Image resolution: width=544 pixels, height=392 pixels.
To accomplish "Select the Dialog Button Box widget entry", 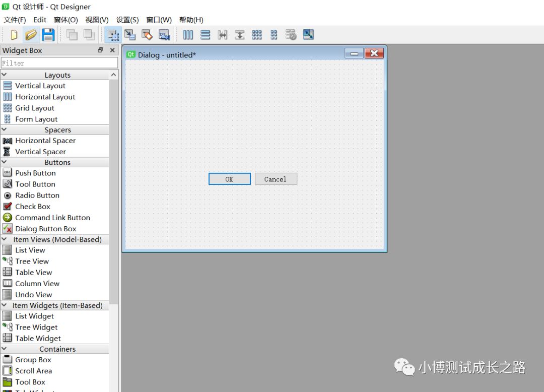I will tap(46, 228).
